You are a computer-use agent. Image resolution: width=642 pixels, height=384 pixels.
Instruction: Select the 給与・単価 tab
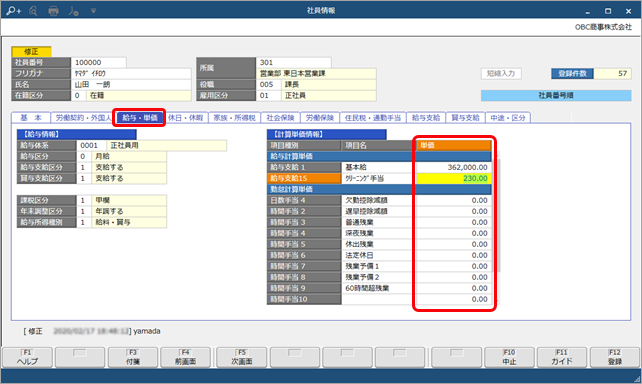tap(139, 117)
